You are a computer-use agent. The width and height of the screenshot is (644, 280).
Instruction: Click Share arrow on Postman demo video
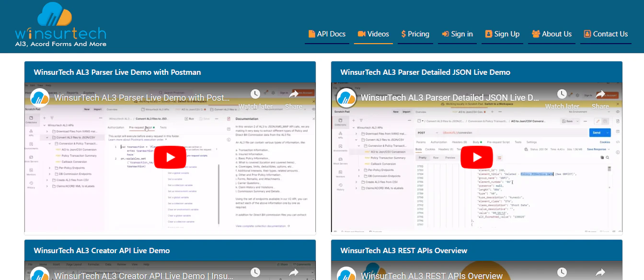[294, 95]
